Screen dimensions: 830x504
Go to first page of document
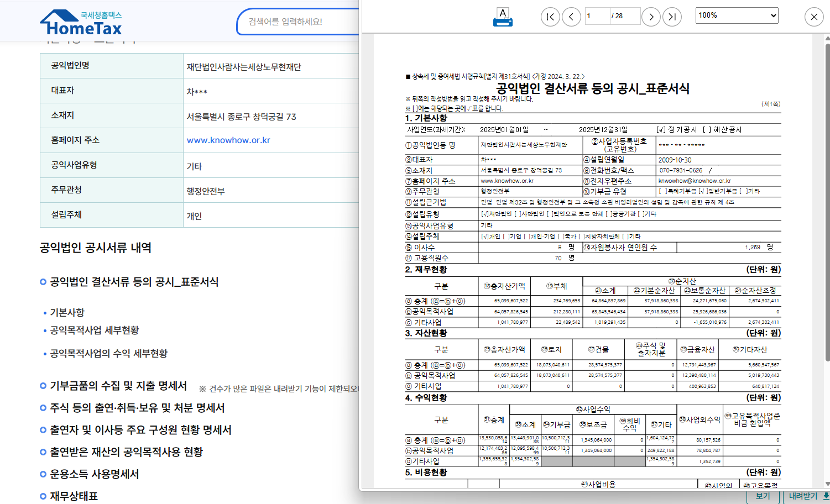[550, 17]
